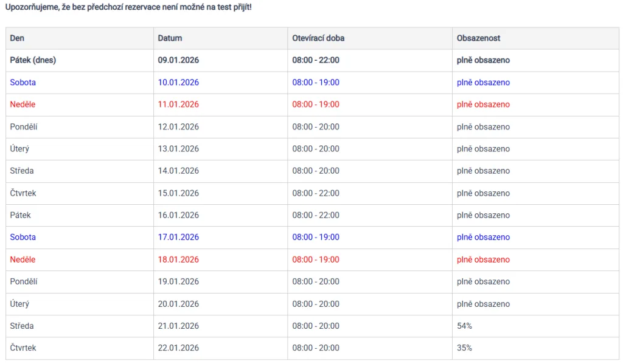Viewport: 623px width, 364px height.
Task: Click the 35% occupancy value
Action: click(464, 348)
